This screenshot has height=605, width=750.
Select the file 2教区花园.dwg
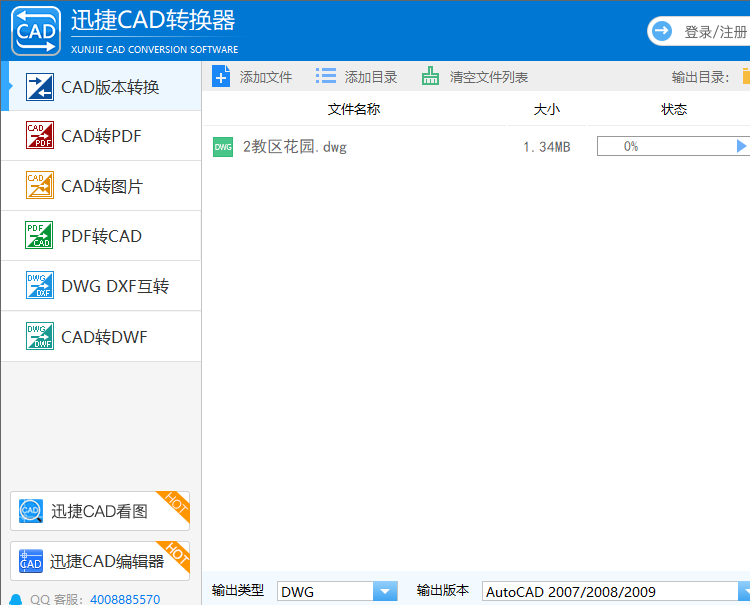coord(295,146)
